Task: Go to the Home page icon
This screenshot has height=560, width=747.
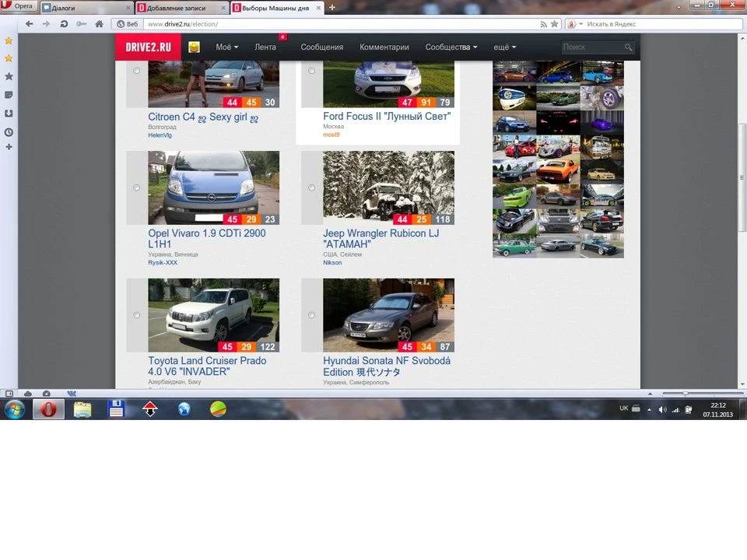Action: [x=99, y=24]
